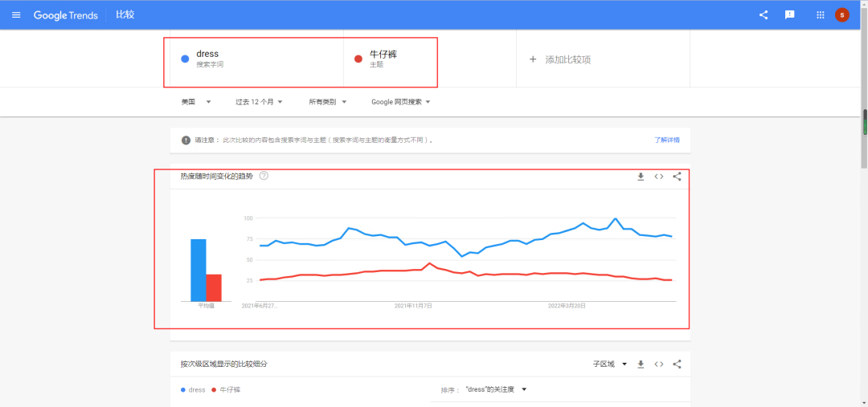Open the feedback icon in header

(x=790, y=14)
